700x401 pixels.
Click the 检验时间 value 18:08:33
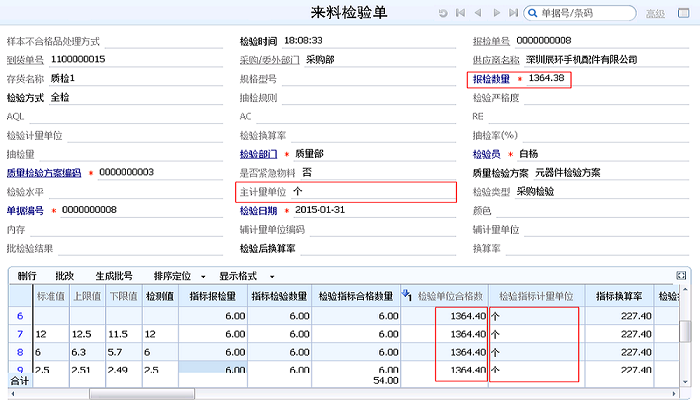[x=303, y=41]
